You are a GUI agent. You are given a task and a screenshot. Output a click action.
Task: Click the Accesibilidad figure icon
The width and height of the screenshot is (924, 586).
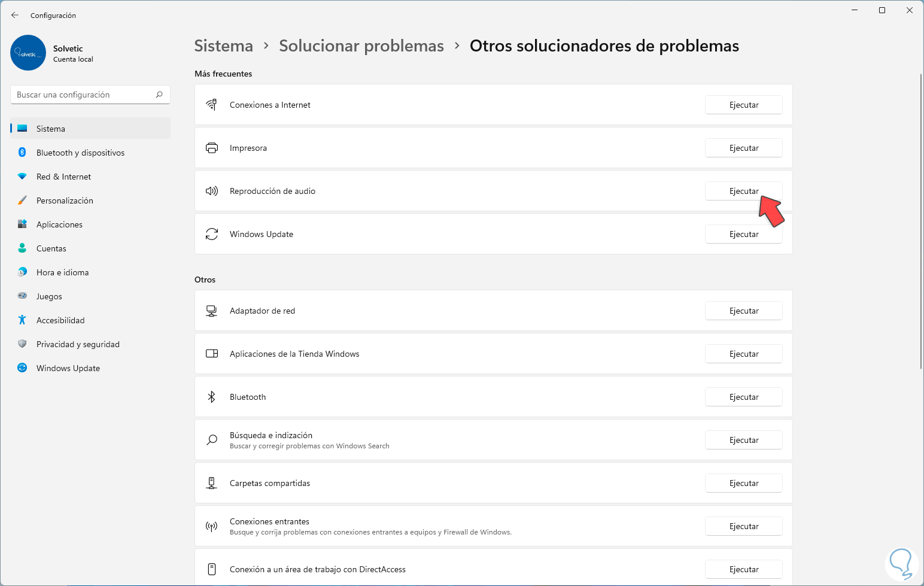tap(22, 320)
